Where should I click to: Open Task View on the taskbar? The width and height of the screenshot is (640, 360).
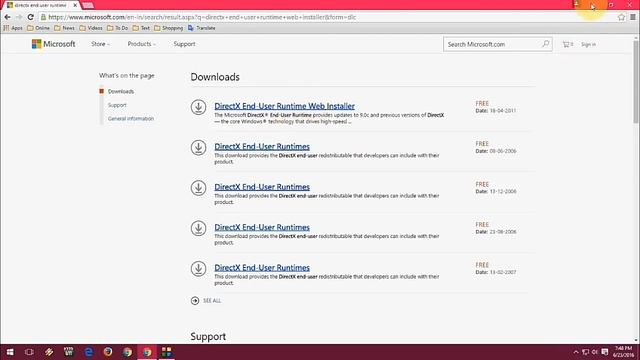[x=29, y=352]
